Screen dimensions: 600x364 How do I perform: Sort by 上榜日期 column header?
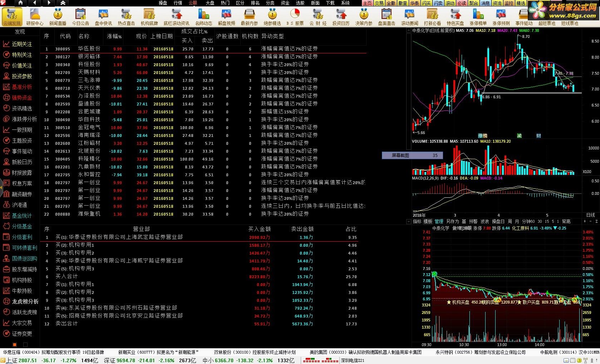162,36
